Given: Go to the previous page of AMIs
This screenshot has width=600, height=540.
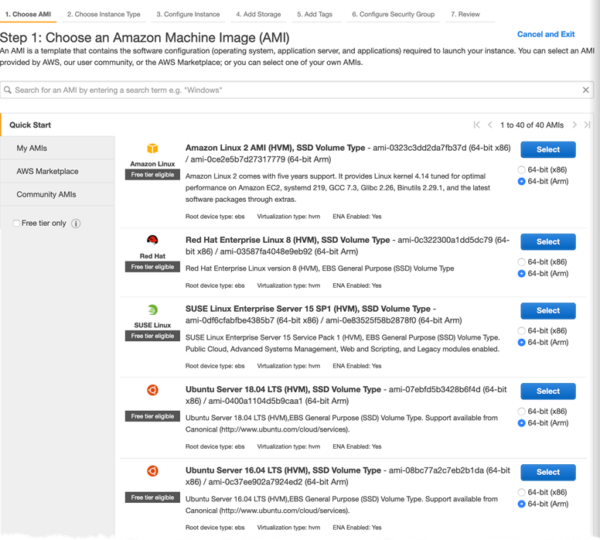Looking at the screenshot, I should click(x=490, y=125).
